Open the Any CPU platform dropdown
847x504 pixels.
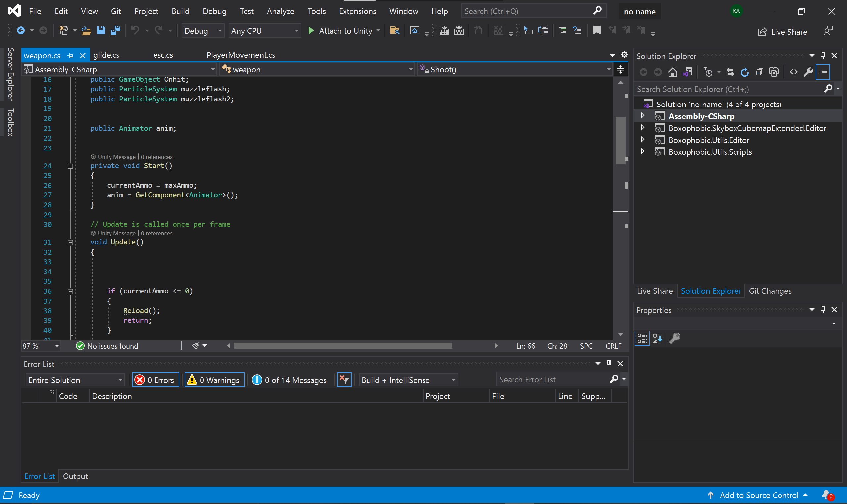(265, 31)
